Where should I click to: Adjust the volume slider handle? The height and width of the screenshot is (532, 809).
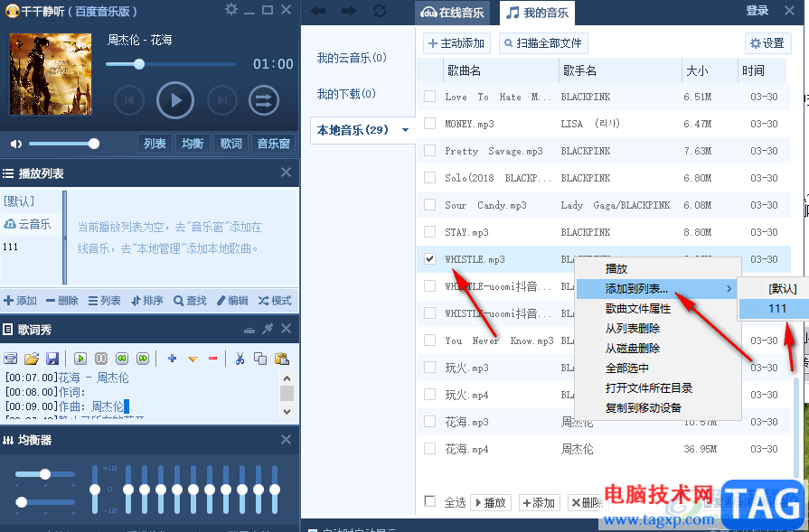tap(93, 144)
